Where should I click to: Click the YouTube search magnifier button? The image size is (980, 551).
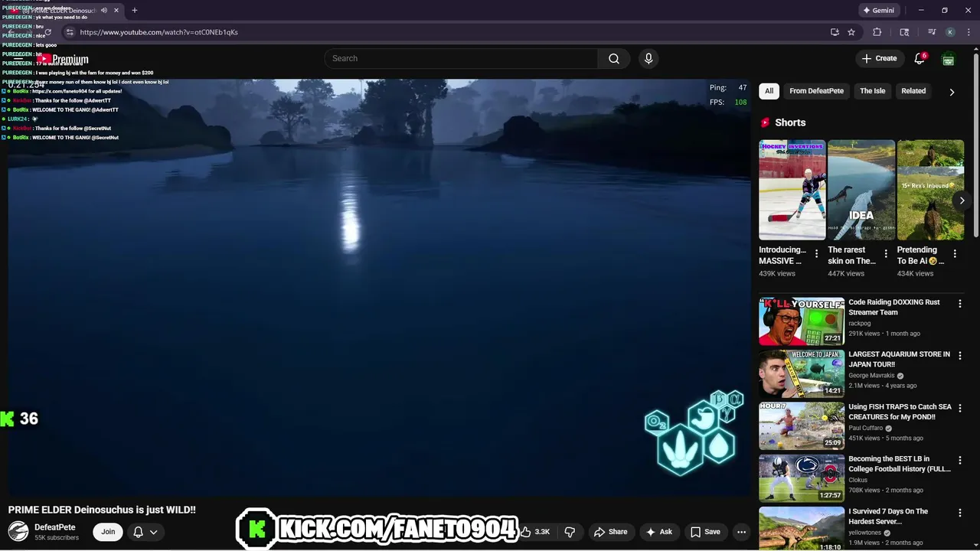[614, 58]
